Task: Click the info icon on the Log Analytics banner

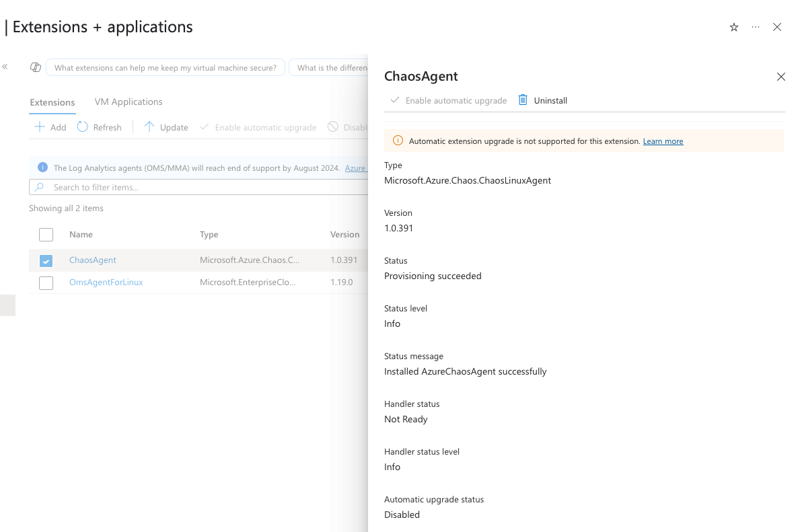Action: (42, 167)
